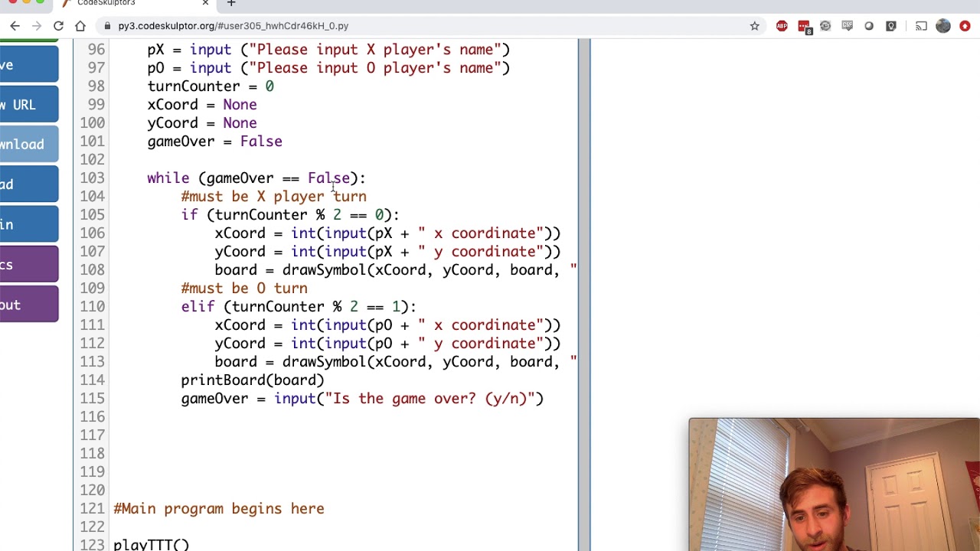Open the red extension with badge 8
The height and width of the screenshot is (551, 980).
804,27
